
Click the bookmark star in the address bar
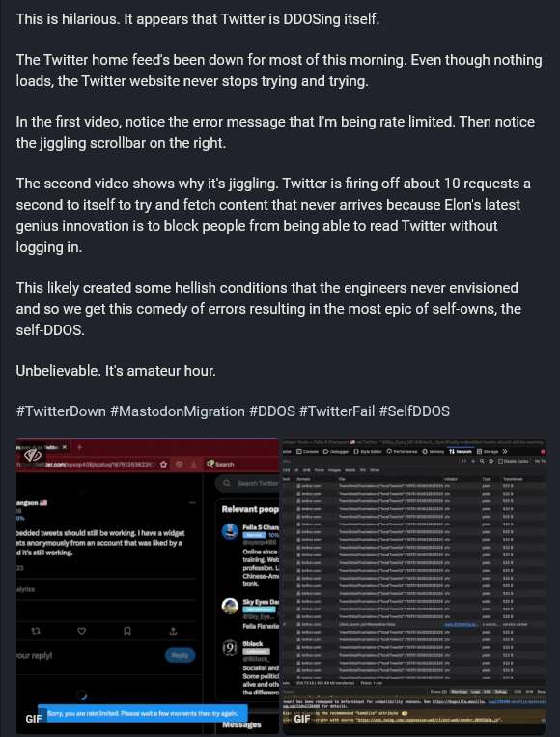pyautogui.click(x=163, y=464)
